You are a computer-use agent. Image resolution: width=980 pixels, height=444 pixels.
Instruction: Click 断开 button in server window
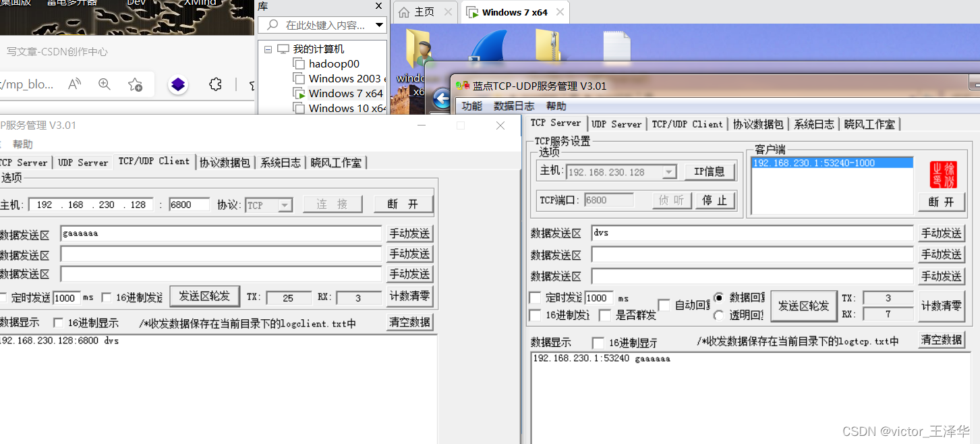coord(942,202)
